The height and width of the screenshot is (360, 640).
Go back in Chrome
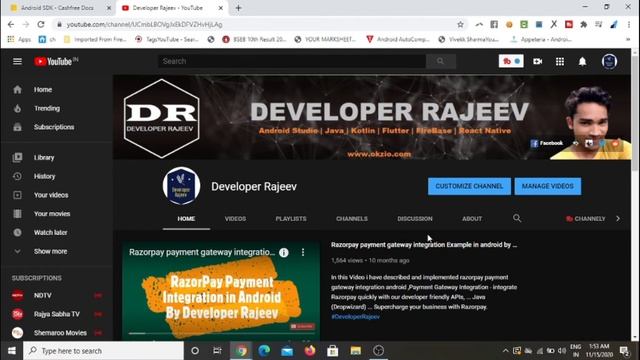point(11,24)
